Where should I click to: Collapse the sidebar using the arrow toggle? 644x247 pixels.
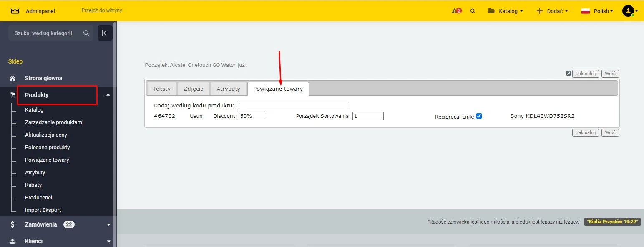point(105,33)
